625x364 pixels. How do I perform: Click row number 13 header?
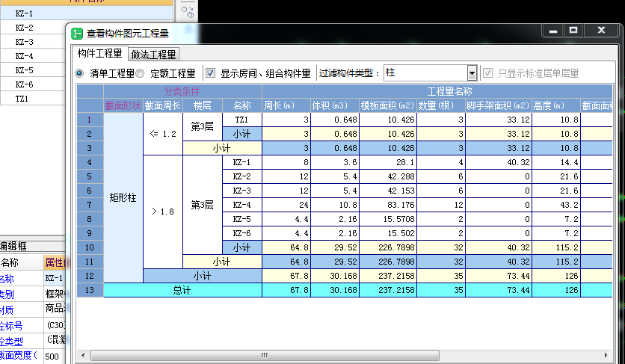click(x=90, y=290)
